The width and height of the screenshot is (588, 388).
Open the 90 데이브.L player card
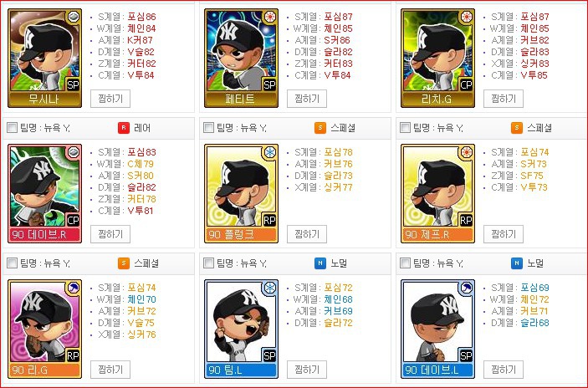click(437, 329)
